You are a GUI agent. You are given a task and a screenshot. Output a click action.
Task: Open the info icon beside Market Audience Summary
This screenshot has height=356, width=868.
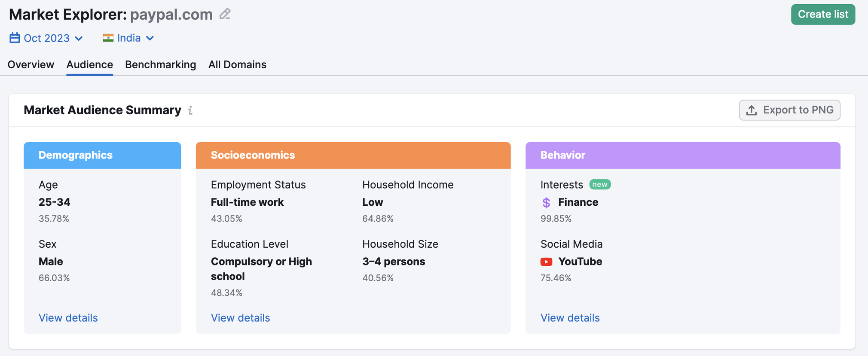[x=190, y=110]
